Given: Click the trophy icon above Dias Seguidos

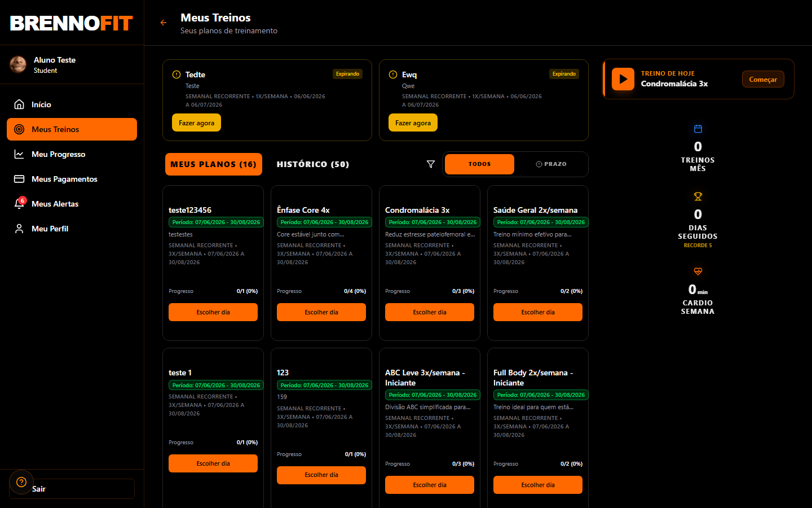Looking at the screenshot, I should tap(698, 196).
